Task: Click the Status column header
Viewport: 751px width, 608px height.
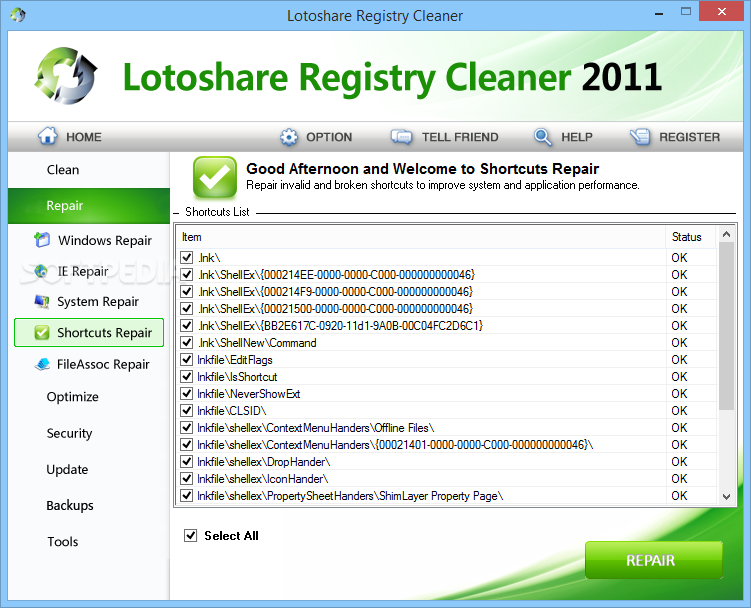Action: click(x=690, y=237)
